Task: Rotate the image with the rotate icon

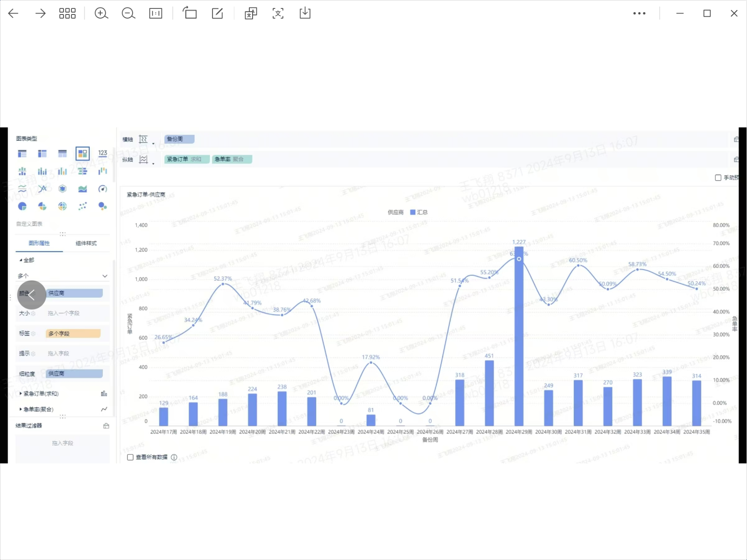Action: [190, 13]
